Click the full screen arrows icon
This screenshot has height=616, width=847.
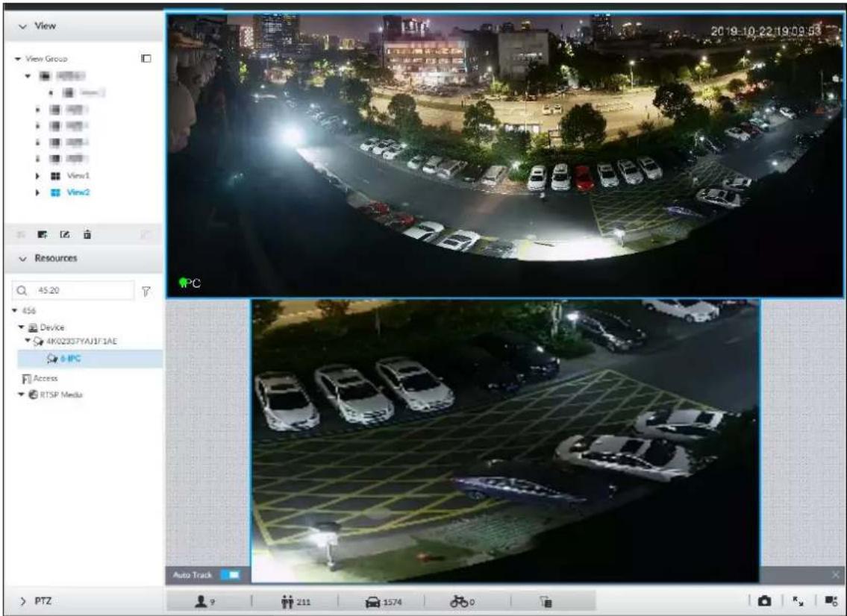click(798, 601)
